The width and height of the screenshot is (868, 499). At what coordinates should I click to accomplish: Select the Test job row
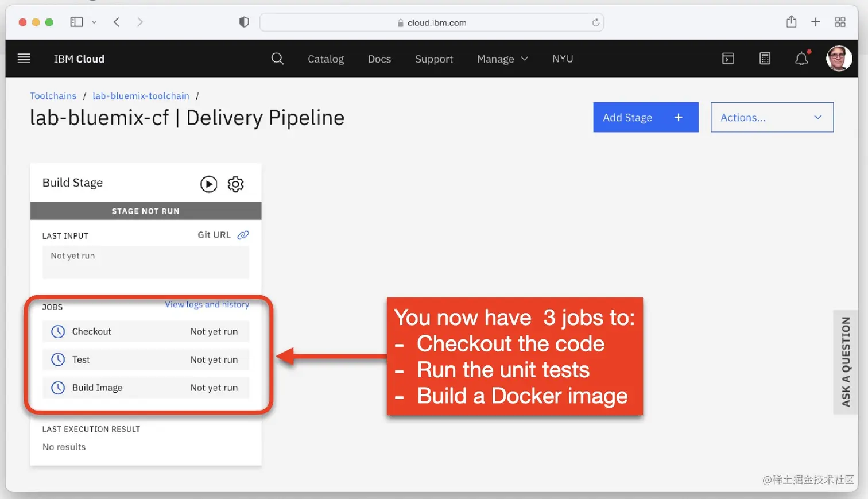146,359
